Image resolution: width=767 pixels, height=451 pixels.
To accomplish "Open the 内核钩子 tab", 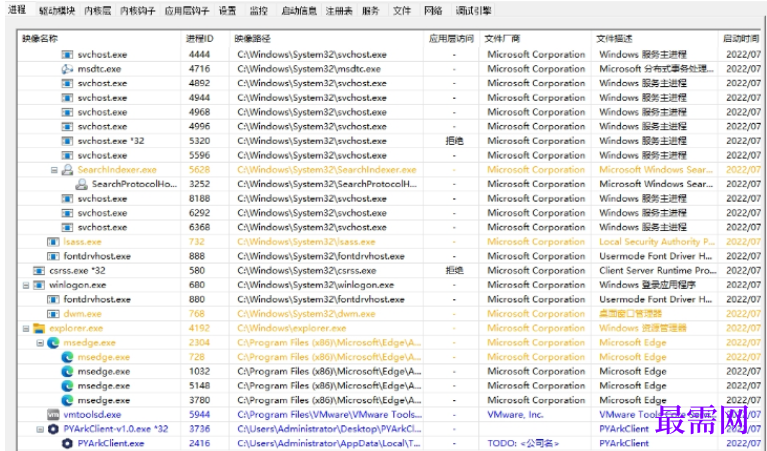I will [x=138, y=10].
